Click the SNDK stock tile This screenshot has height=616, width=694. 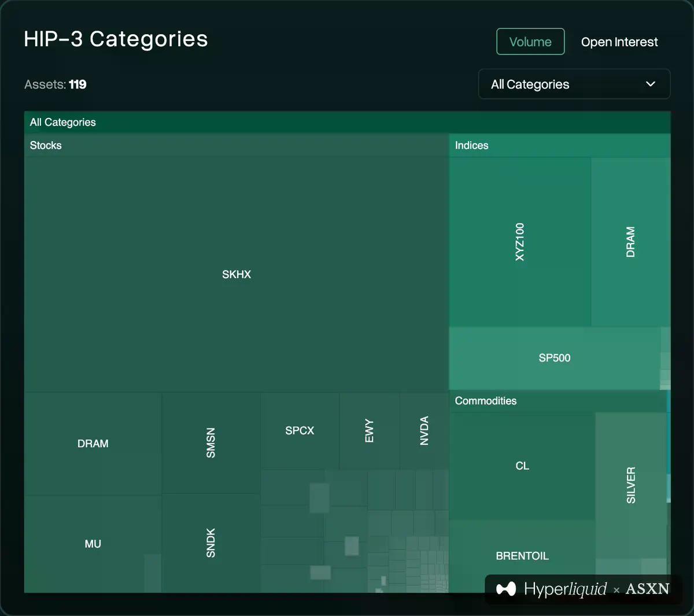(211, 543)
